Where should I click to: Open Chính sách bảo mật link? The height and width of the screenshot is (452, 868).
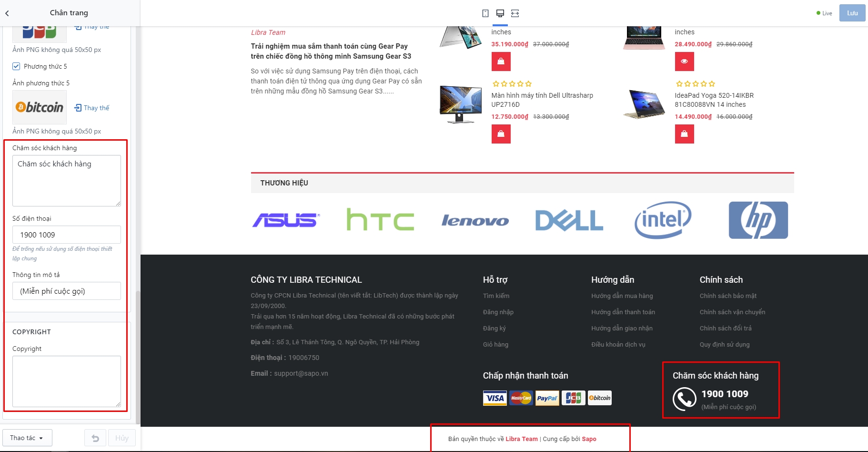(728, 296)
